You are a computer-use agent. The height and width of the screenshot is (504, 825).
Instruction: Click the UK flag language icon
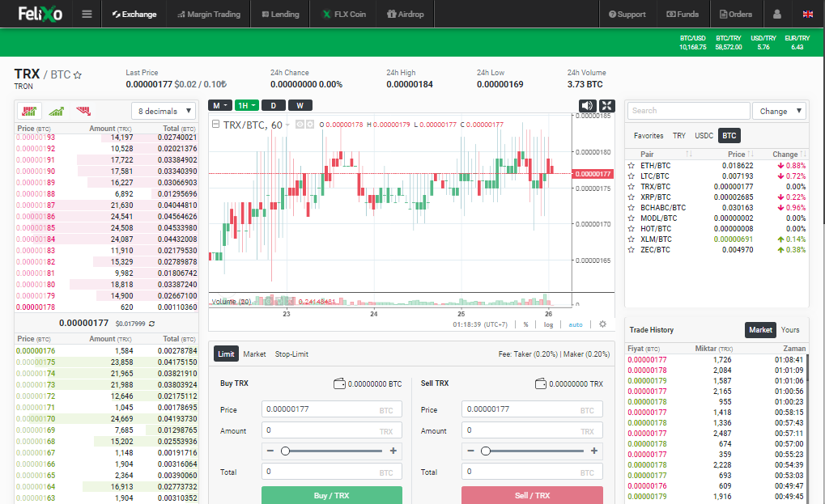pos(808,15)
